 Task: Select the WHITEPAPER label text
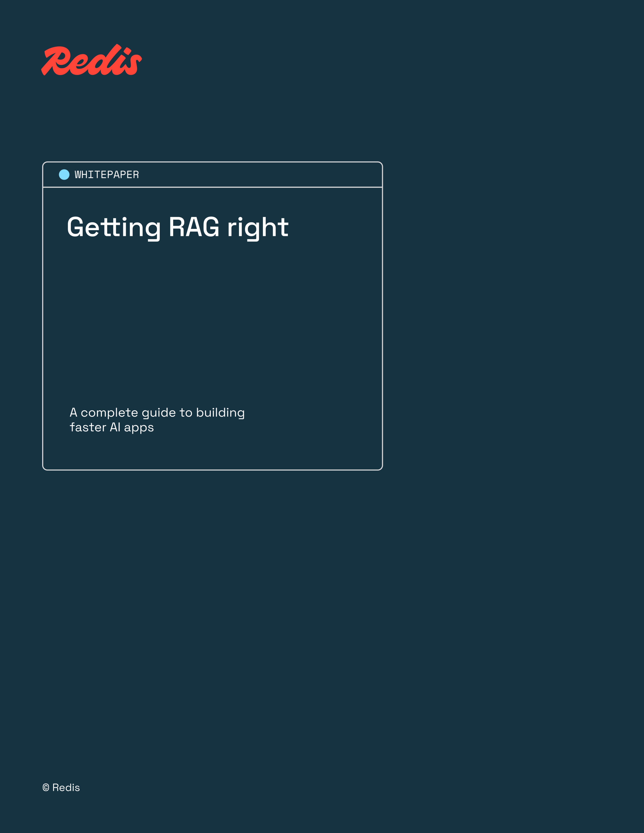[x=106, y=175]
